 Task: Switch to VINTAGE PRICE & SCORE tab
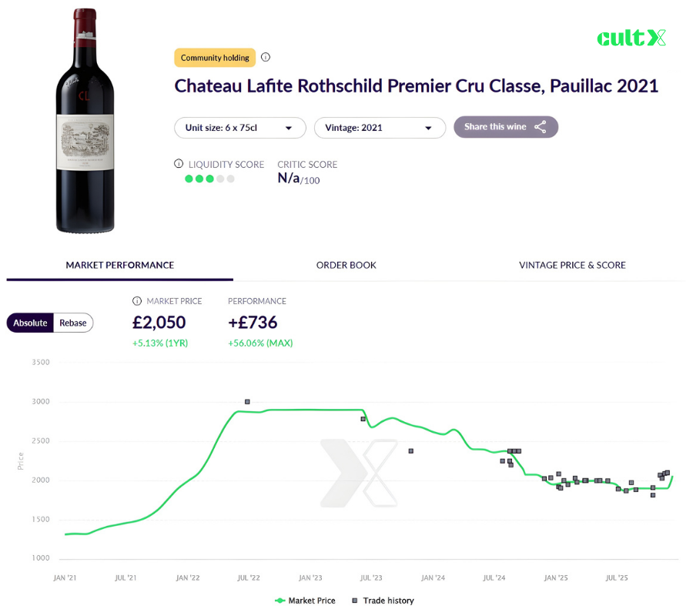coord(572,265)
